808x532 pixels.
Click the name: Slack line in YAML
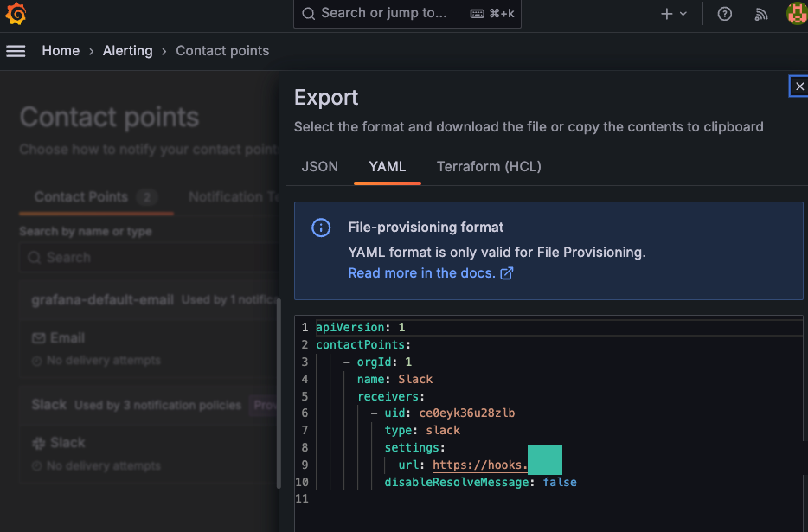click(x=394, y=380)
